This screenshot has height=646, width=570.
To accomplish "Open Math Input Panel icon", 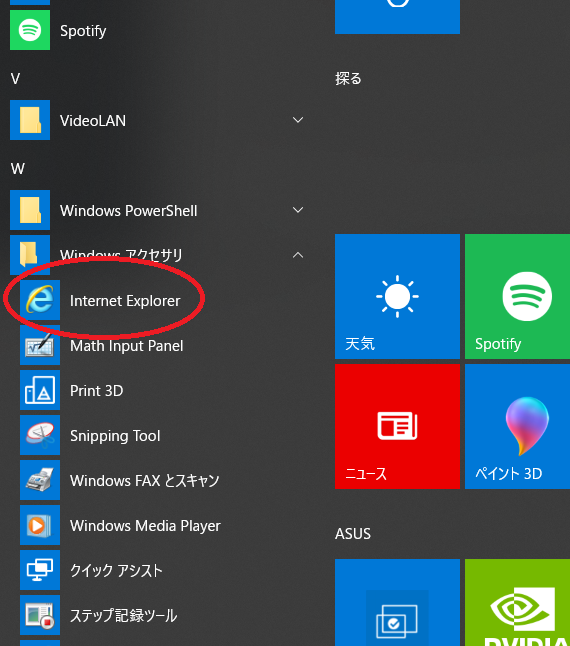I will click(40, 345).
